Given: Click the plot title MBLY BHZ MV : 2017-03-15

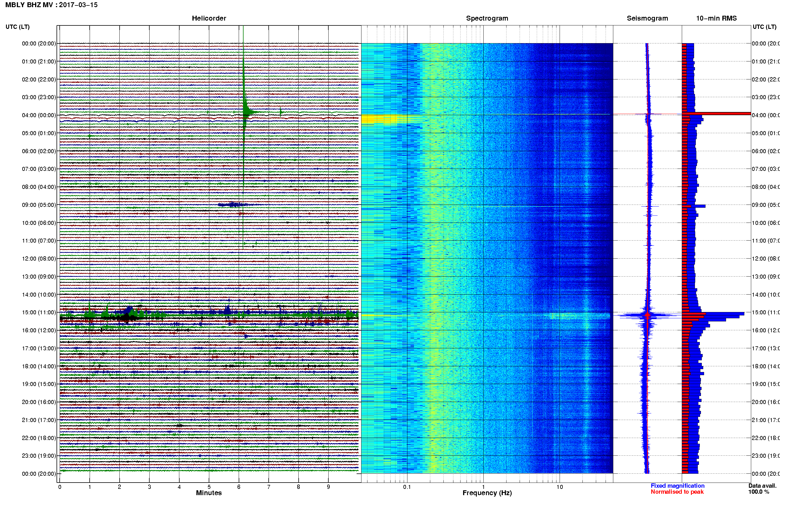Looking at the screenshot, I should click(x=51, y=5).
